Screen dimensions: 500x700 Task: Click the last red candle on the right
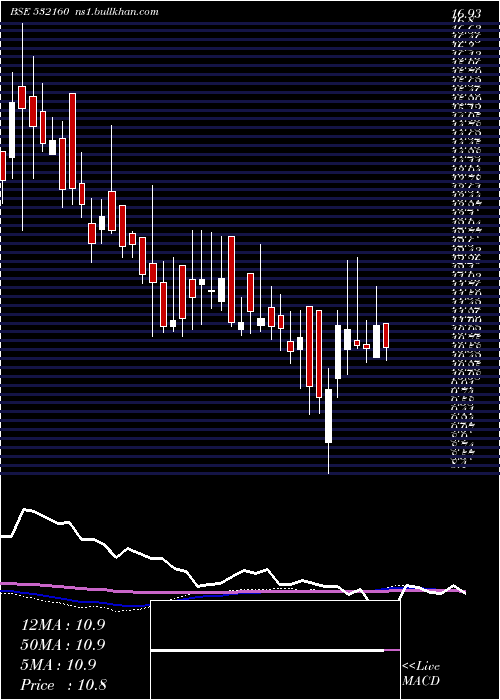386,336
